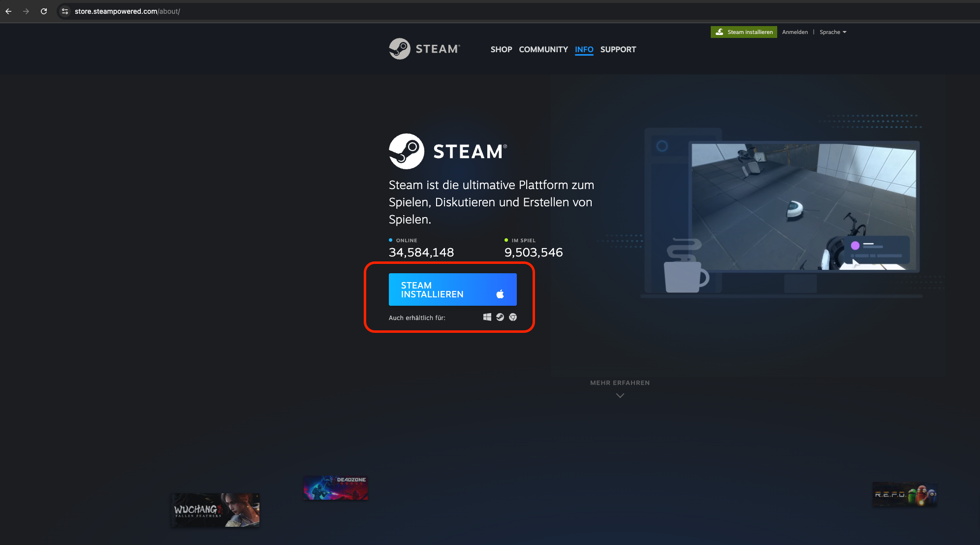Select the SteamOS platform icon

[500, 318]
